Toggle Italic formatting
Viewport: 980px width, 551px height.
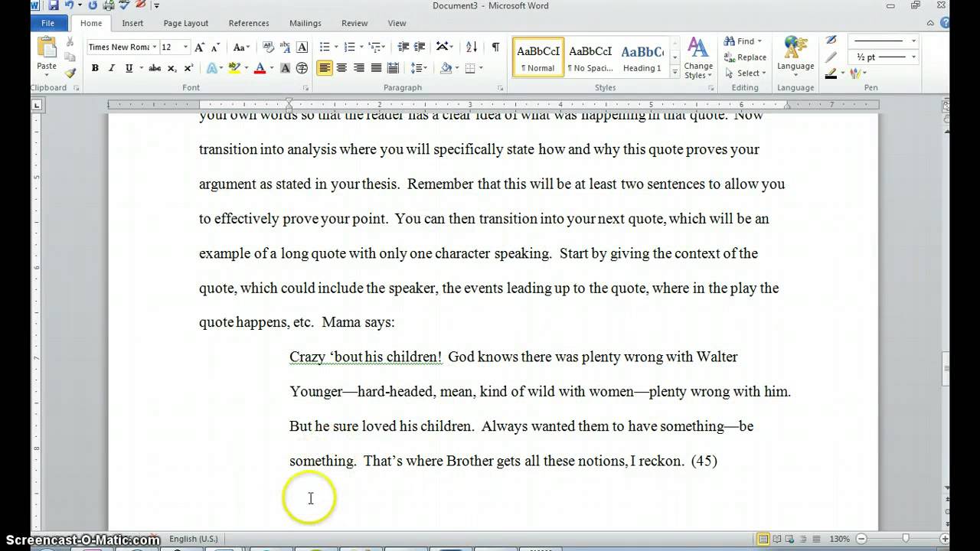coord(112,68)
